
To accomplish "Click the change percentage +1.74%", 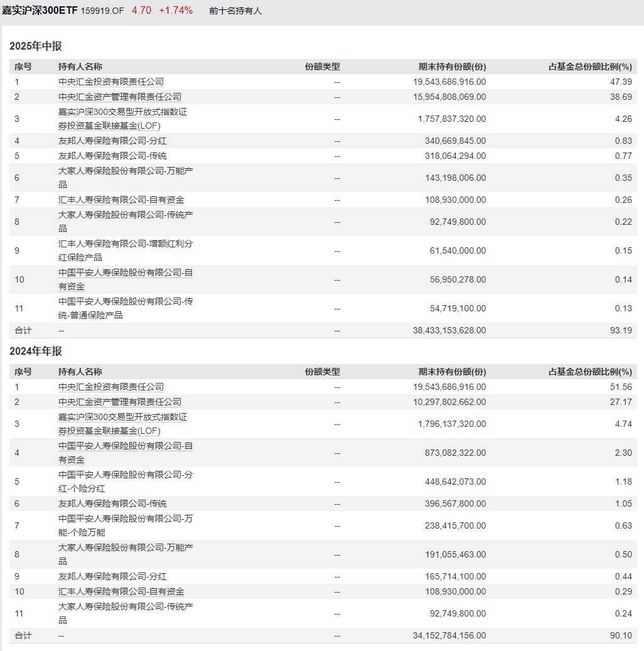I will point(176,11).
